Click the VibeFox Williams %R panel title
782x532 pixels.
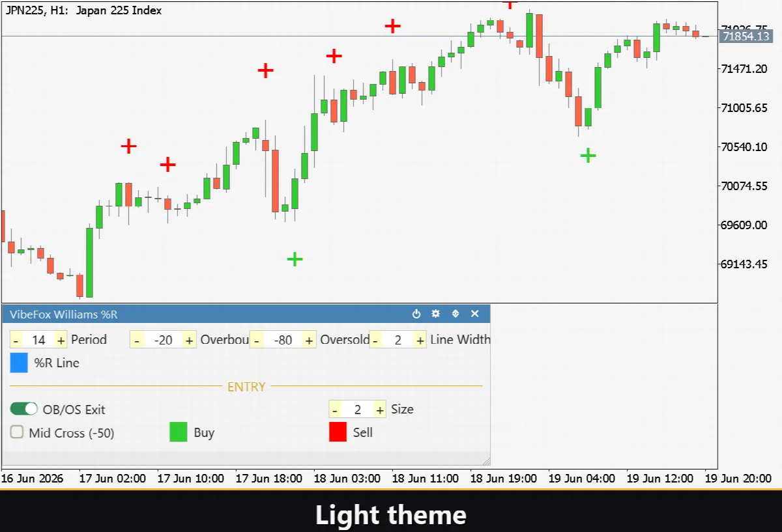(64, 315)
